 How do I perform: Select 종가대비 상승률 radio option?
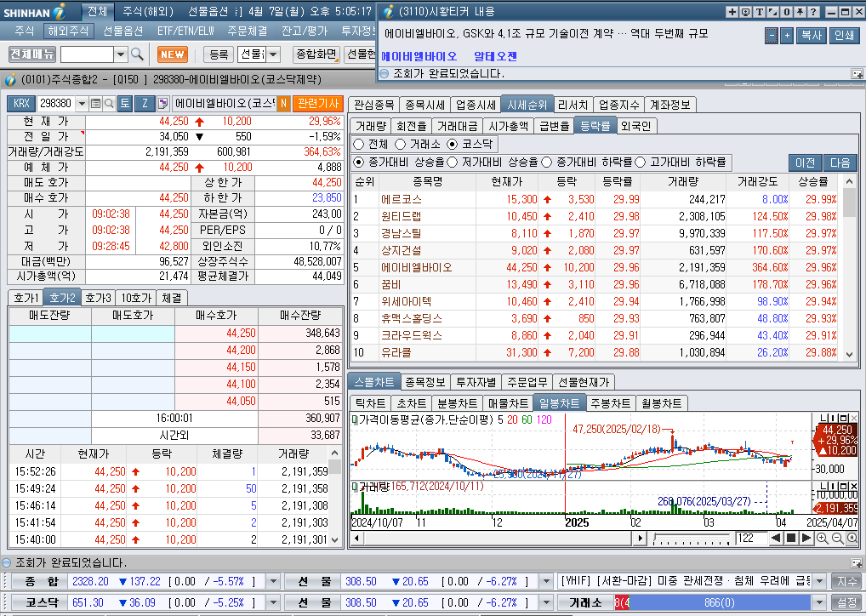click(x=359, y=163)
